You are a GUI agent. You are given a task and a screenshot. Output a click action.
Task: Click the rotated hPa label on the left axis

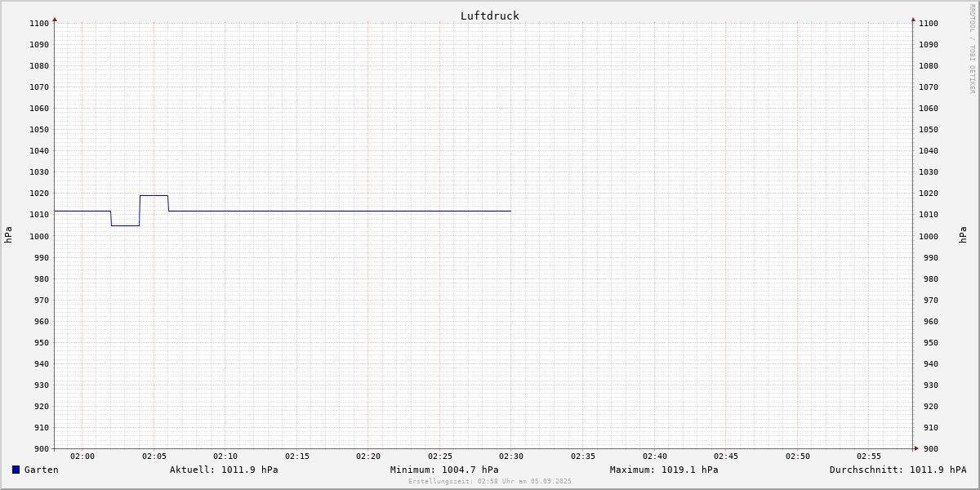(8, 235)
